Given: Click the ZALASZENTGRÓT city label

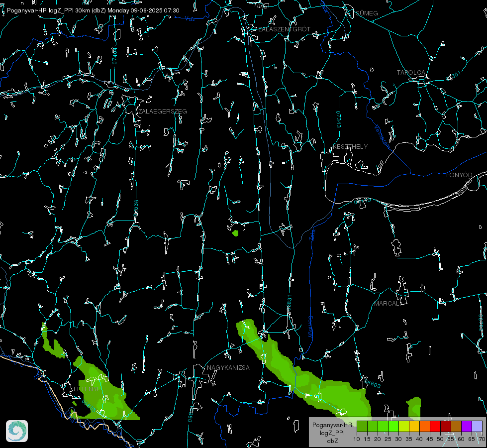Looking at the screenshot, I should tap(284, 29).
